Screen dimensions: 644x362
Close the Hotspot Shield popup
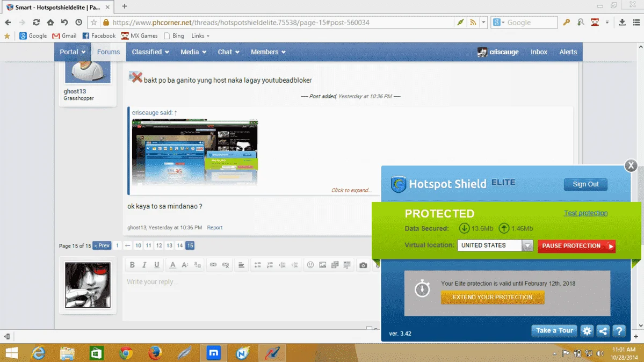point(631,165)
